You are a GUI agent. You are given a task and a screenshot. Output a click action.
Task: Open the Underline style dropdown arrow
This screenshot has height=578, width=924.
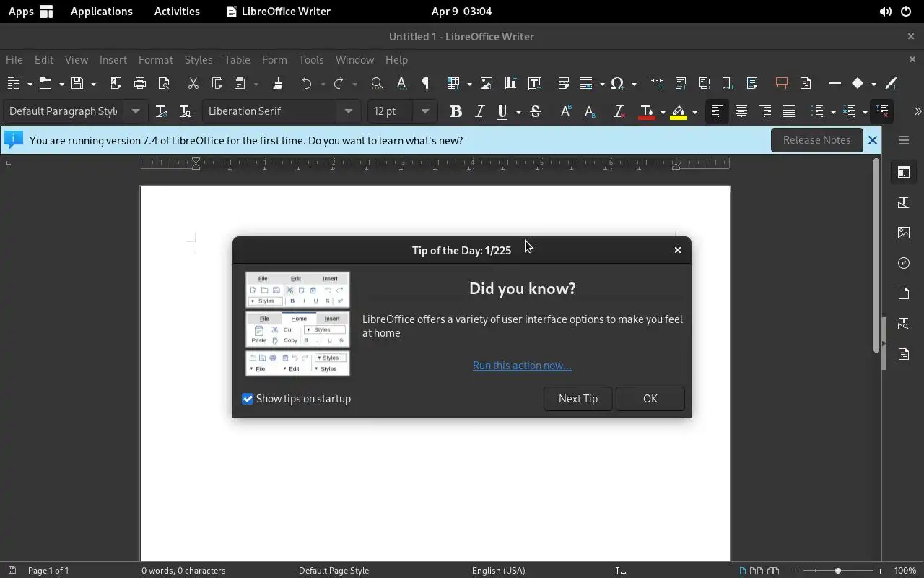click(518, 111)
